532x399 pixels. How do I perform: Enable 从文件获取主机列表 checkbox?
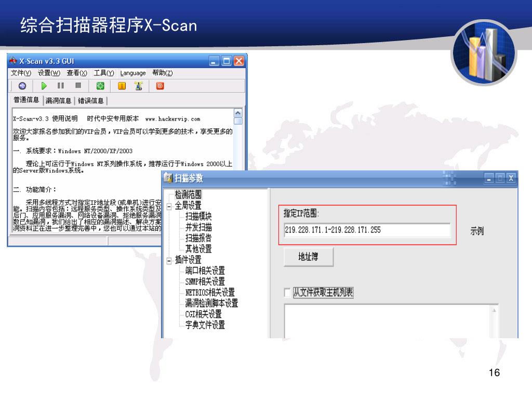click(287, 292)
